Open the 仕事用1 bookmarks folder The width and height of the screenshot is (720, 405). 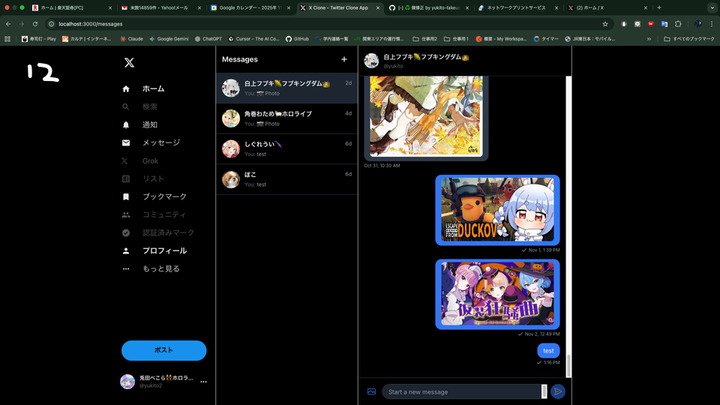click(x=456, y=39)
